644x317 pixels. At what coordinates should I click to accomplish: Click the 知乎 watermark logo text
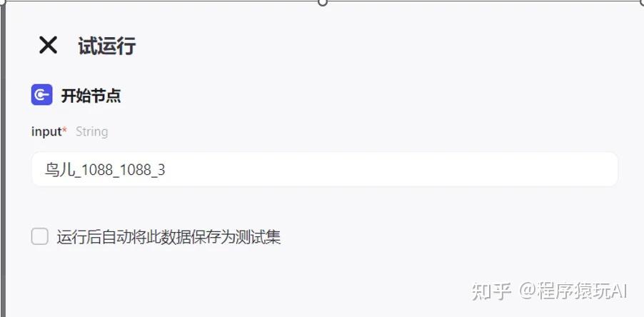tap(491, 291)
